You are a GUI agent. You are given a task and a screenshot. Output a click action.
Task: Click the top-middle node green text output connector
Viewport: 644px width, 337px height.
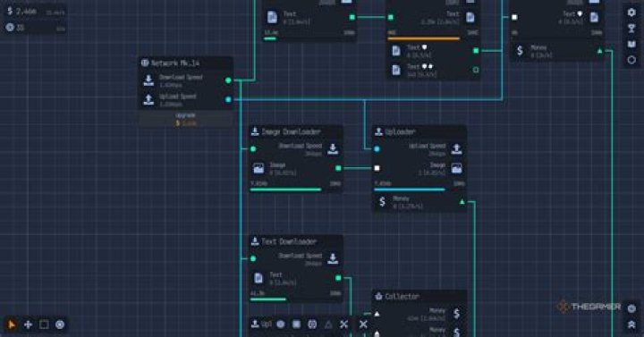click(352, 17)
